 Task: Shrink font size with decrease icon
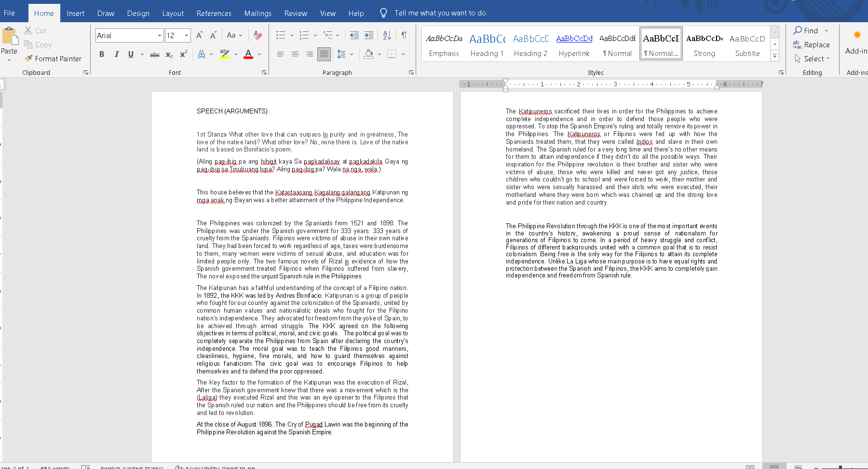pos(213,35)
